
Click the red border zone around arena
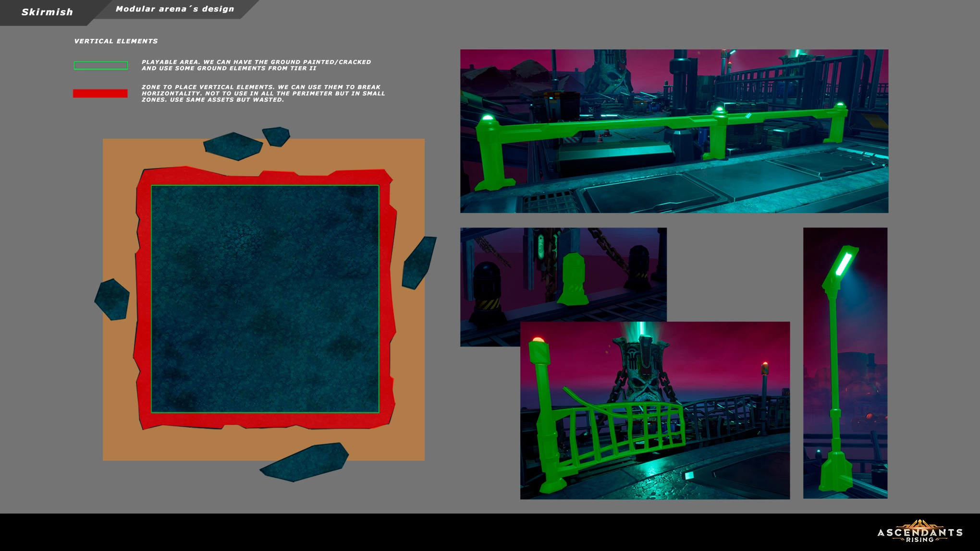click(x=145, y=299)
